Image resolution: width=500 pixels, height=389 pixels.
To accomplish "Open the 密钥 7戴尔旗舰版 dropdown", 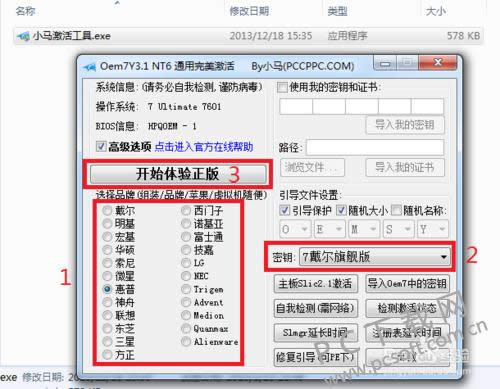I will 374,257.
